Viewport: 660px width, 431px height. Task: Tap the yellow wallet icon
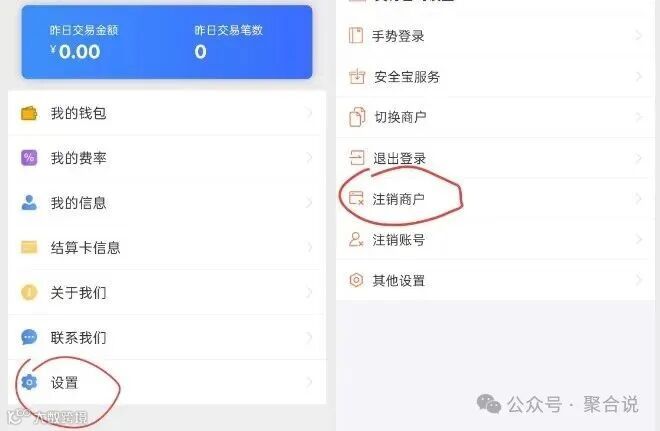click(29, 113)
